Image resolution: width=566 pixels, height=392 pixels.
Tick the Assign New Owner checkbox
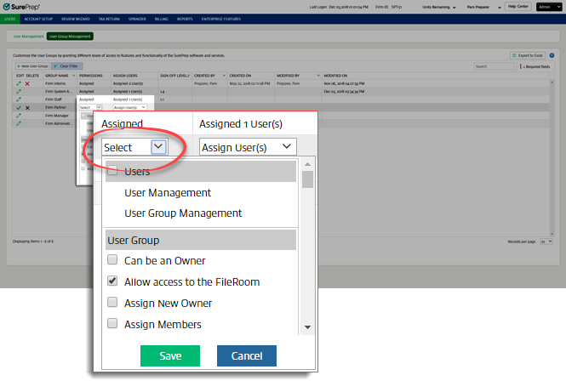point(112,303)
